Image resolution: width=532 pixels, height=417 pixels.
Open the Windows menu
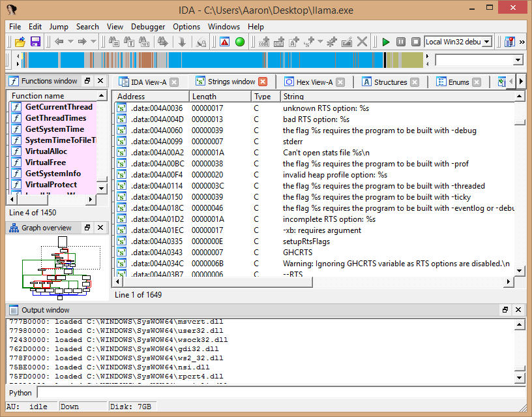click(x=224, y=27)
